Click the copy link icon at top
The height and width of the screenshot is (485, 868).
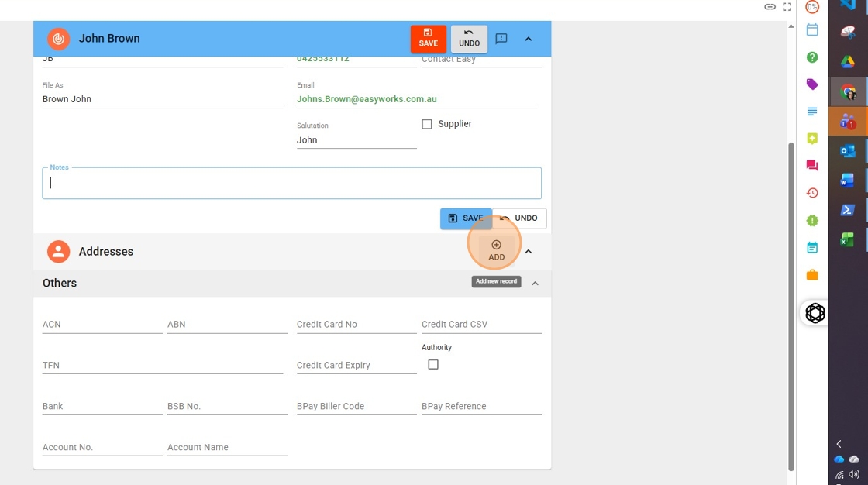click(x=770, y=7)
